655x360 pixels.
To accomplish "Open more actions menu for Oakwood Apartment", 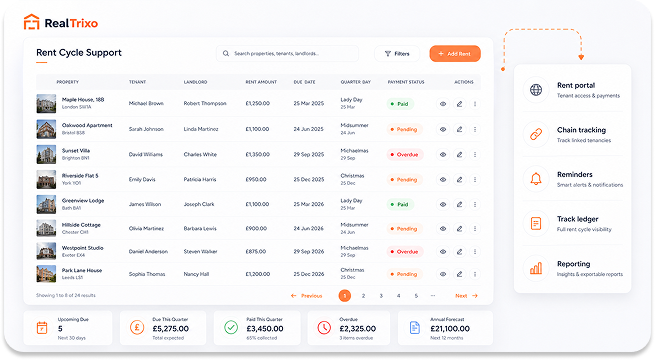I will coord(475,129).
